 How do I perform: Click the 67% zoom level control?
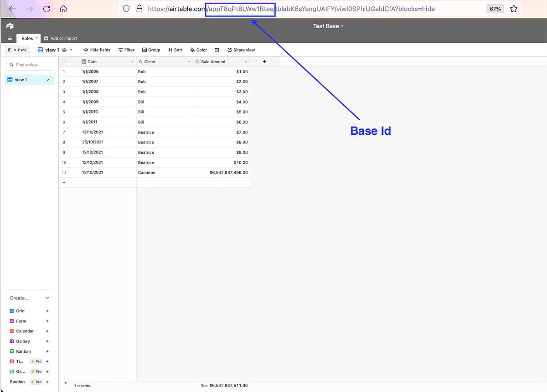click(495, 8)
